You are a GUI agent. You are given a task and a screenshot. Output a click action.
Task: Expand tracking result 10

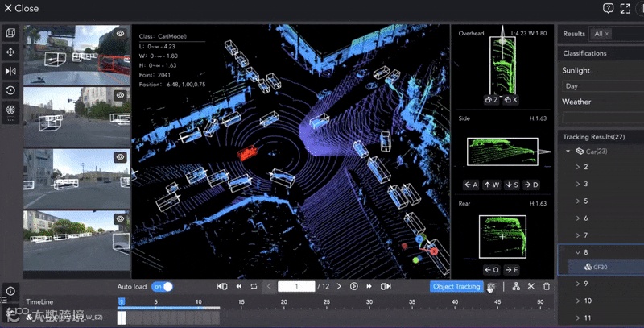[x=578, y=301]
